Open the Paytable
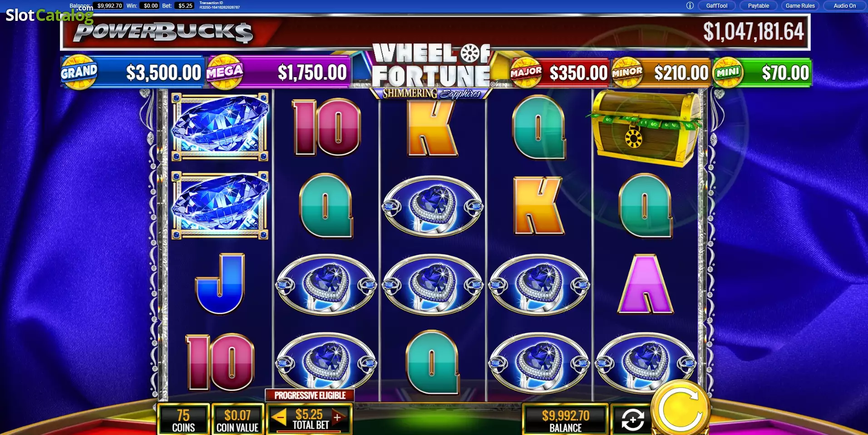Viewport: 868px width, 435px height. (758, 6)
